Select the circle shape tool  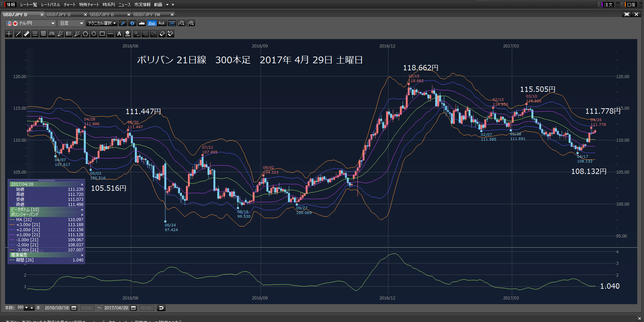pos(94,34)
